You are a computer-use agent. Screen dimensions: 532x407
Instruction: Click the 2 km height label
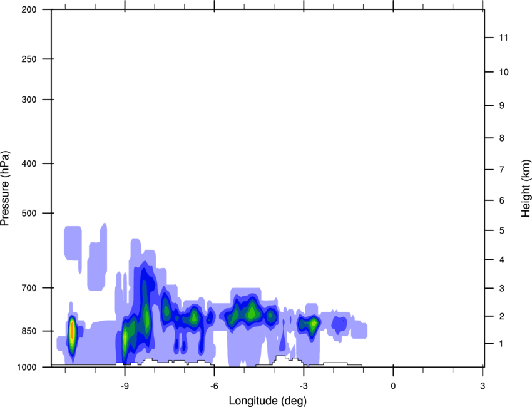tap(502, 316)
